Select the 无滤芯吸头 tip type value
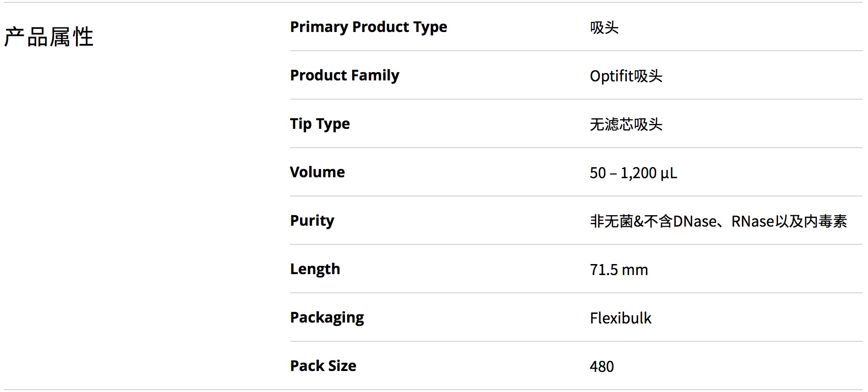Image resolution: width=868 pixels, height=392 pixels. 626,124
